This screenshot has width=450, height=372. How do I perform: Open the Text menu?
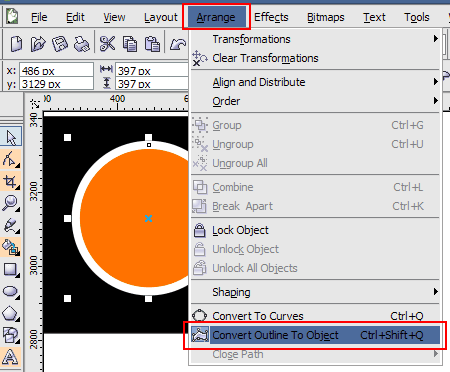pyautogui.click(x=374, y=17)
